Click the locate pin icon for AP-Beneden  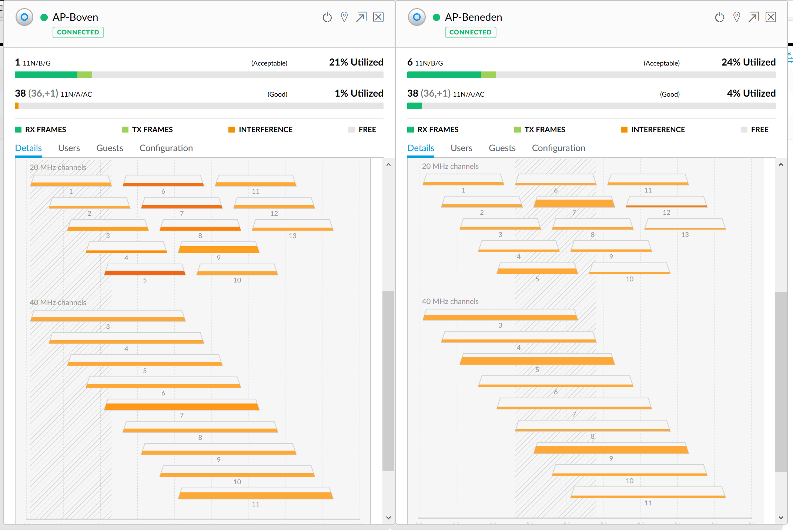coord(737,17)
